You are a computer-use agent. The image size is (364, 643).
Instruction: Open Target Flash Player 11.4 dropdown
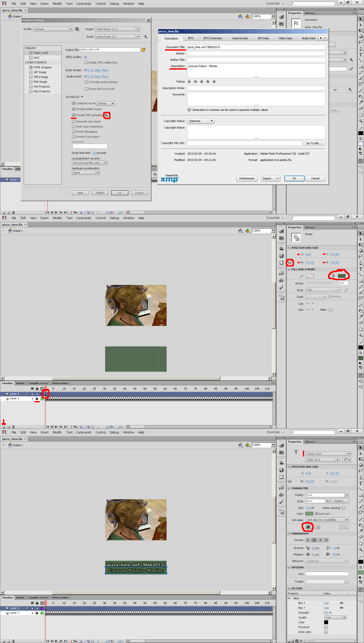(x=118, y=29)
